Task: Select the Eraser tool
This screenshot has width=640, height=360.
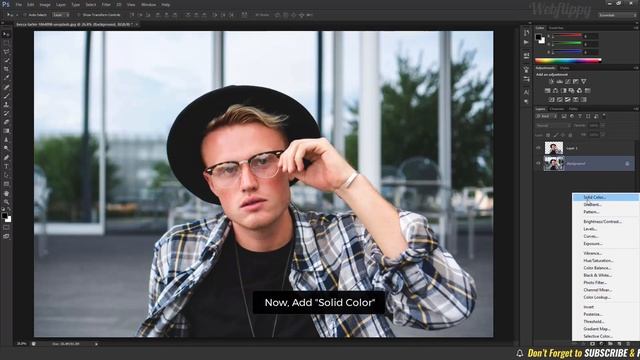Action: 6,122
